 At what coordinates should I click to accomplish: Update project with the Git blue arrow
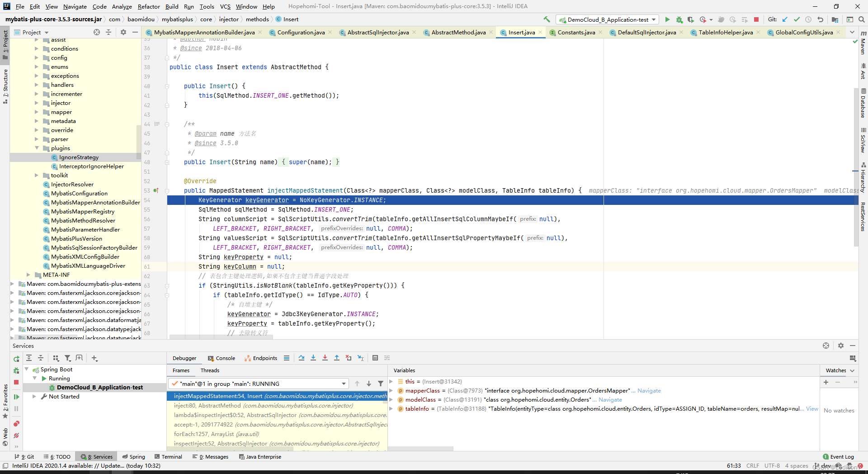[x=785, y=19]
